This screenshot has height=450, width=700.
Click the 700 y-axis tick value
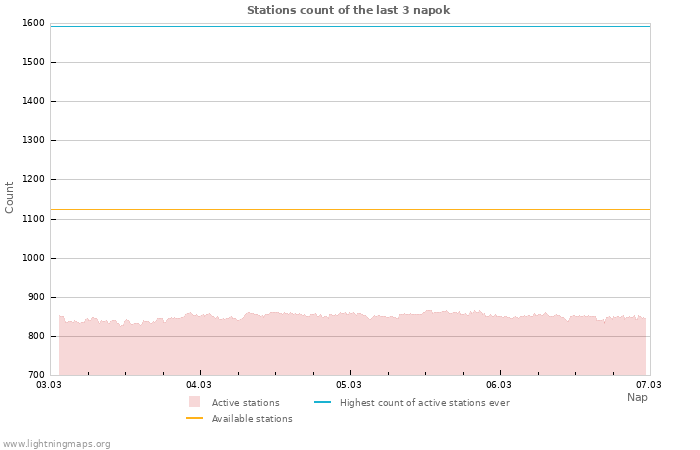point(36,375)
